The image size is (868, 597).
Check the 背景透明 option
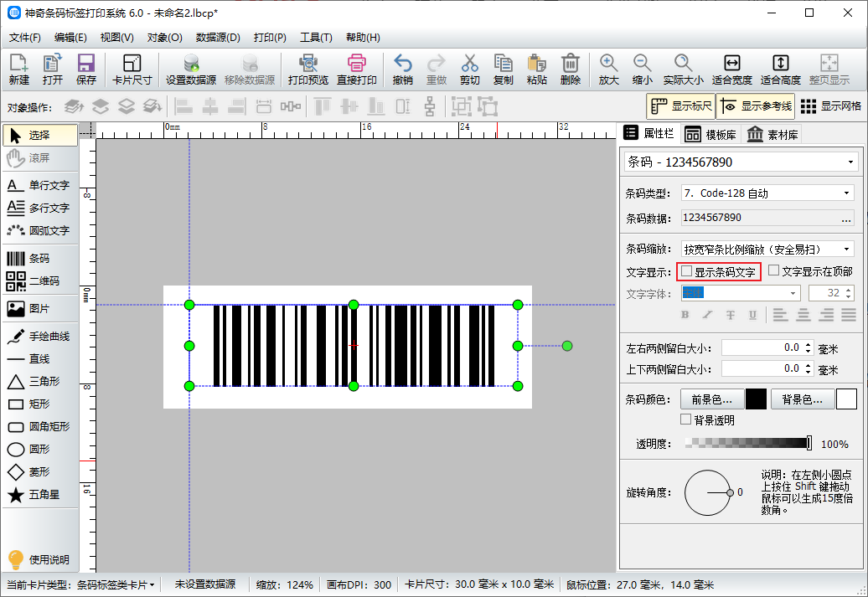686,419
